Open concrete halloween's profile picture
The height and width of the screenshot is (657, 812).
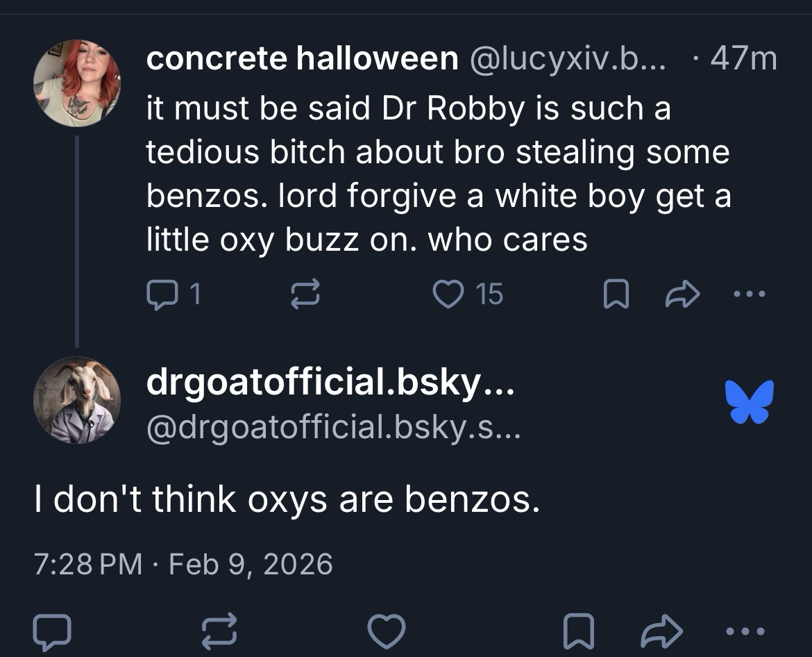tap(77, 83)
